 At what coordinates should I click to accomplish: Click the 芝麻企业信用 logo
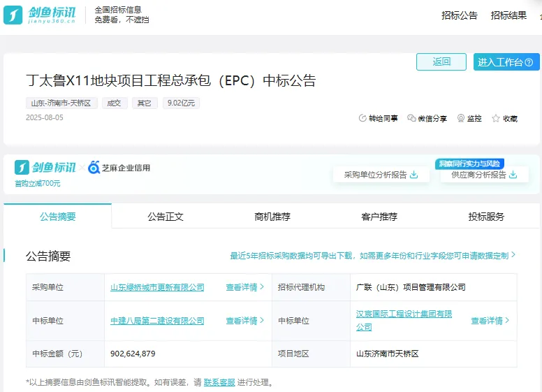point(119,168)
